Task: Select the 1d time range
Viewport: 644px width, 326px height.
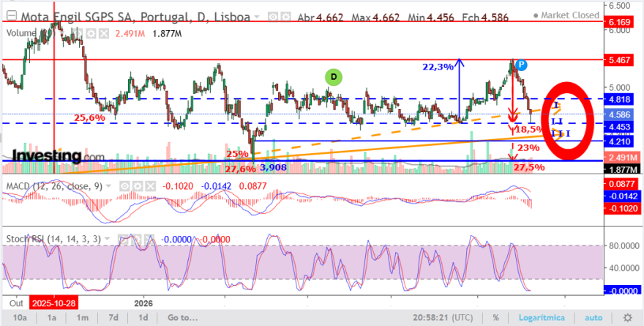Action: pos(143,317)
